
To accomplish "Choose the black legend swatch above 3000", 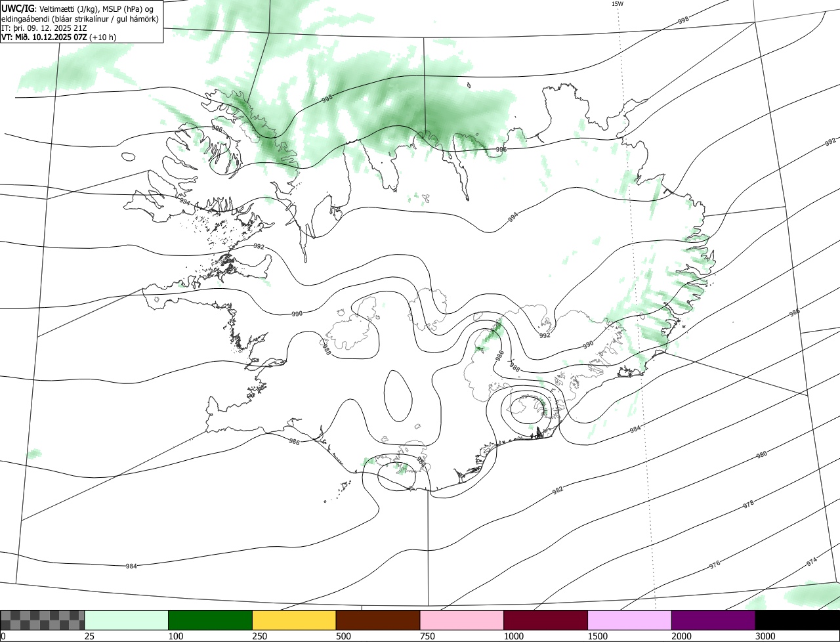I will tap(797, 620).
